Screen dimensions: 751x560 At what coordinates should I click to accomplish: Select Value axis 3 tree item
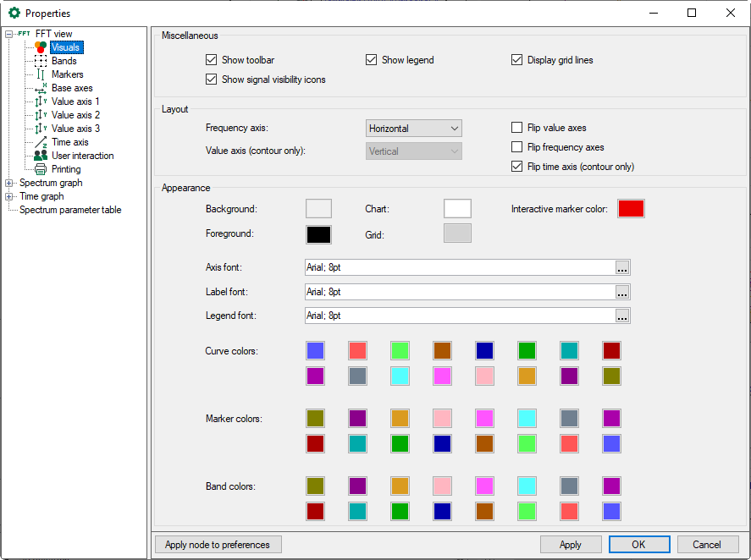point(75,129)
